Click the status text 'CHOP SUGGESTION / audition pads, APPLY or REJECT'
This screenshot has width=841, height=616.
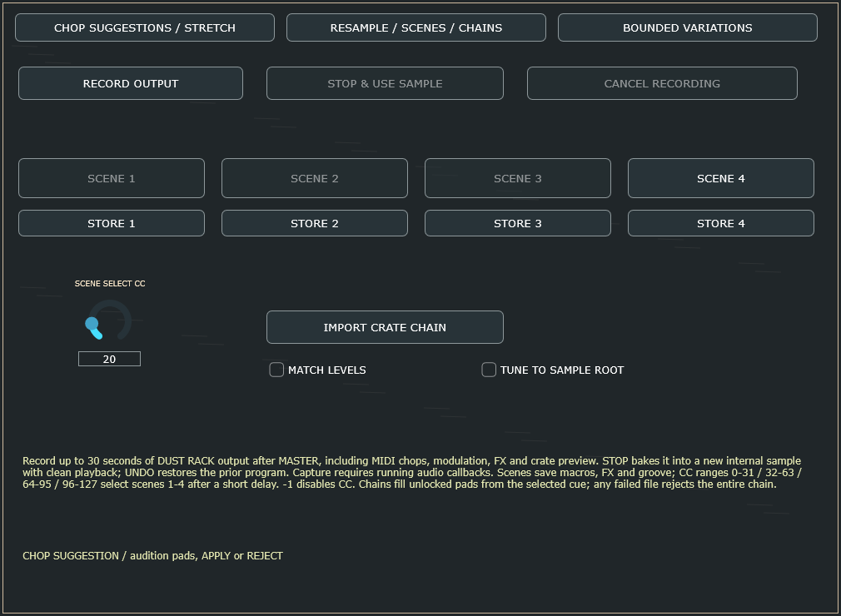tap(153, 556)
